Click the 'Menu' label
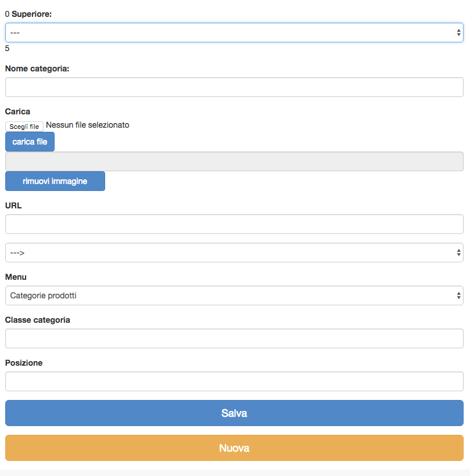The height and width of the screenshot is (476, 470). (16, 277)
